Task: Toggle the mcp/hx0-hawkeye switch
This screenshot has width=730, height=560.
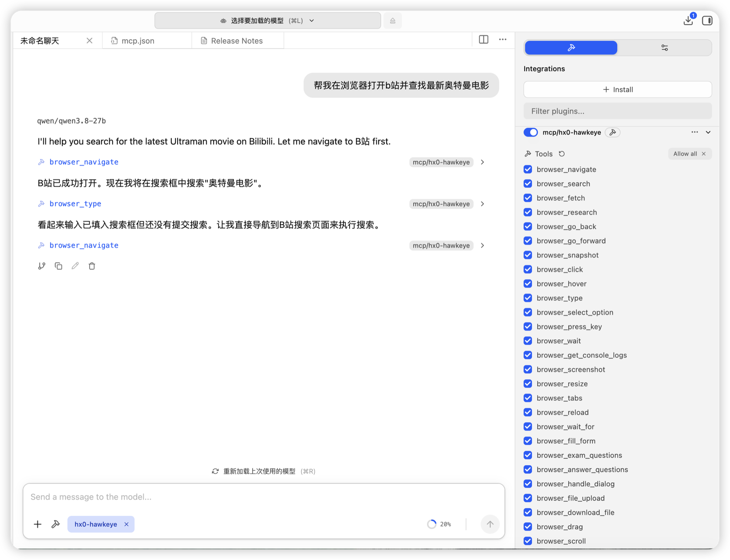Action: (x=531, y=132)
